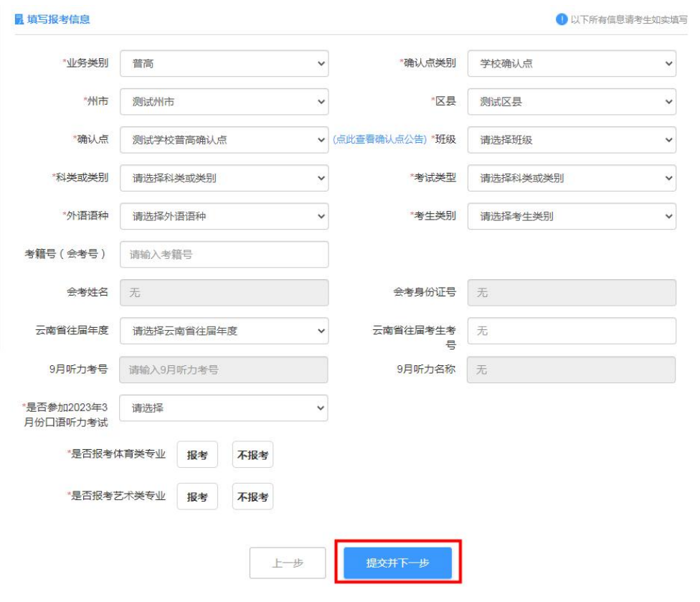The width and height of the screenshot is (700, 602).
Task: Open the 考试类型 dropdown
Action: (x=572, y=178)
